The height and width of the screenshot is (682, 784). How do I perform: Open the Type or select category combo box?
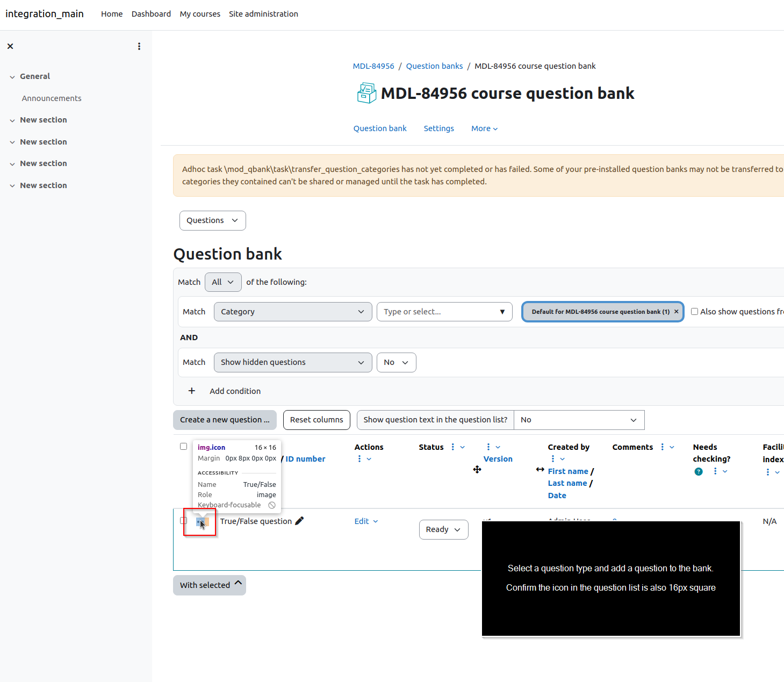click(x=445, y=312)
